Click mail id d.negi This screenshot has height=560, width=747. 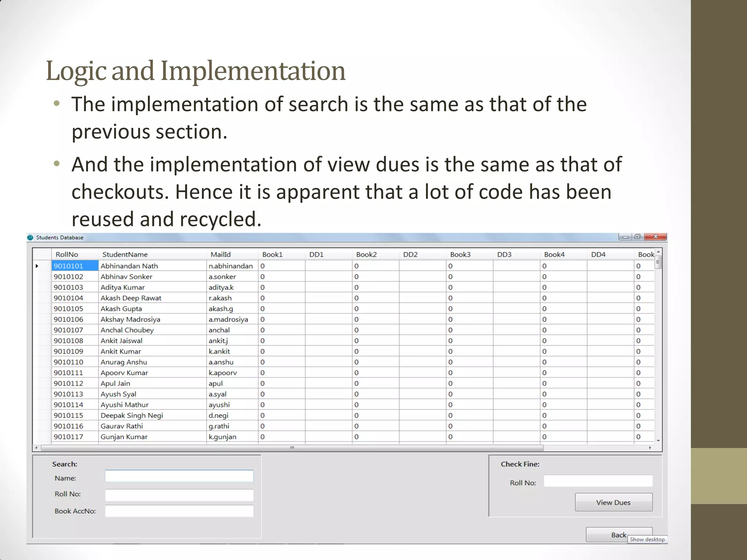point(218,415)
